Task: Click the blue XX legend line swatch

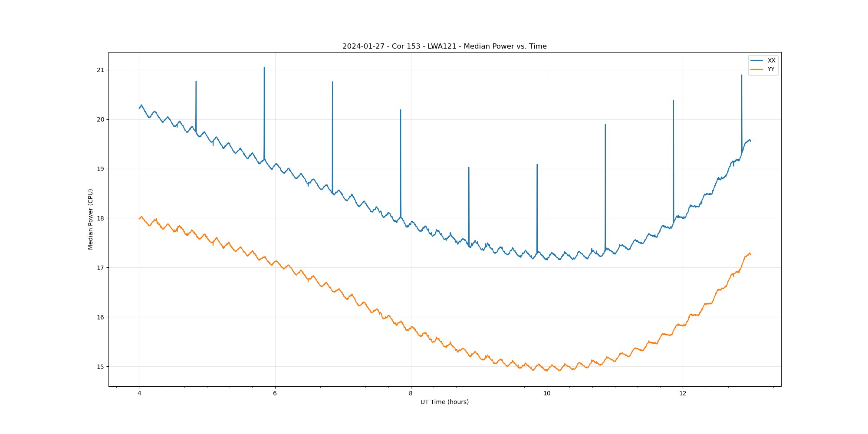Action: click(757, 61)
